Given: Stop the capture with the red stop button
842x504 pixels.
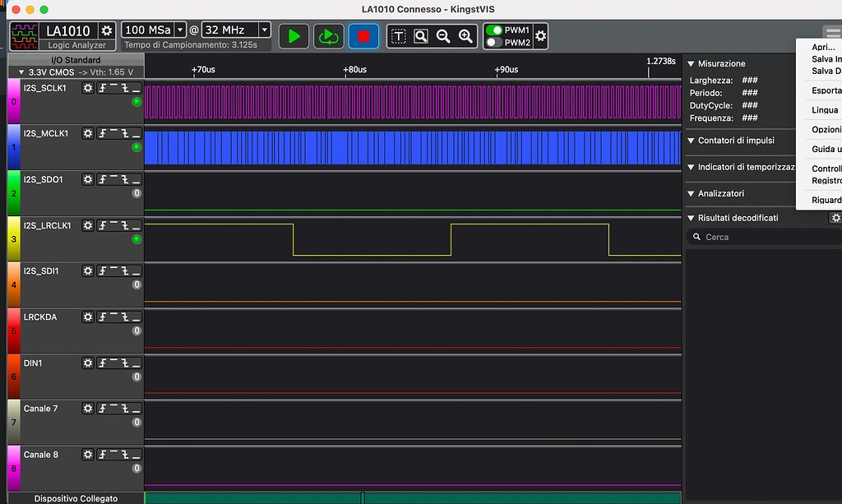Looking at the screenshot, I should pyautogui.click(x=363, y=36).
